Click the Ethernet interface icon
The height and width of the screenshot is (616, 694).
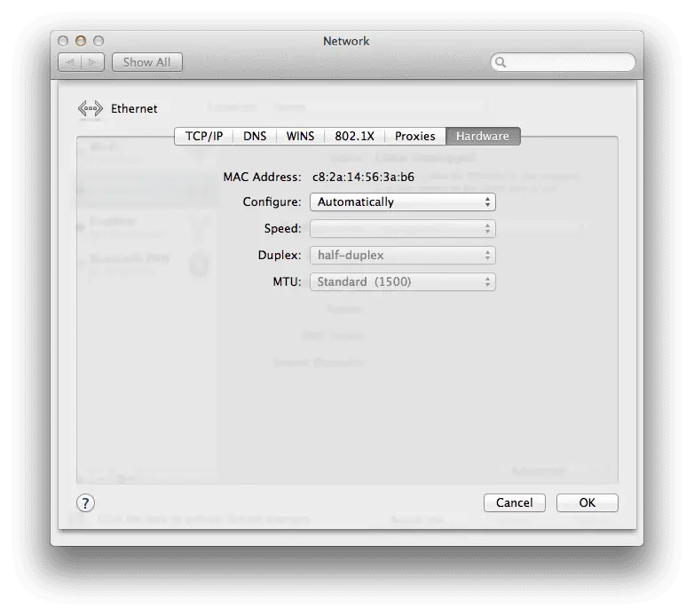tap(90, 108)
